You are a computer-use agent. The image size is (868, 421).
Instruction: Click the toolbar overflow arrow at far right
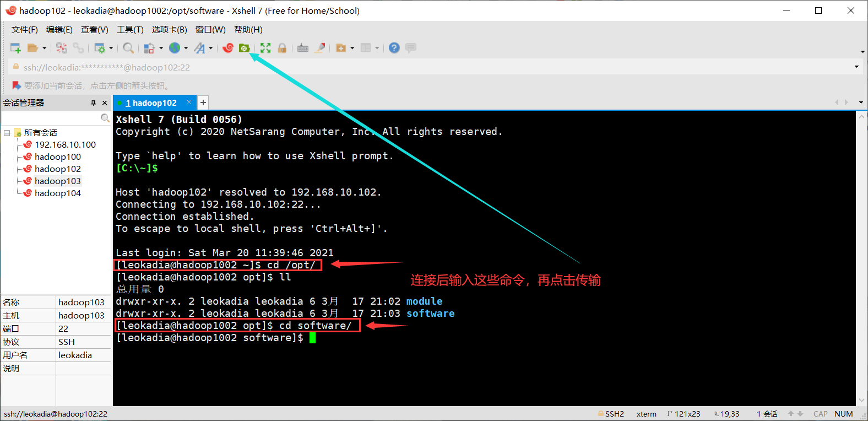(x=862, y=52)
